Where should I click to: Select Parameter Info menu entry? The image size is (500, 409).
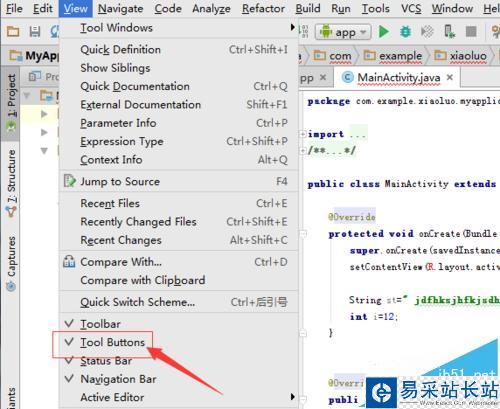179,123
